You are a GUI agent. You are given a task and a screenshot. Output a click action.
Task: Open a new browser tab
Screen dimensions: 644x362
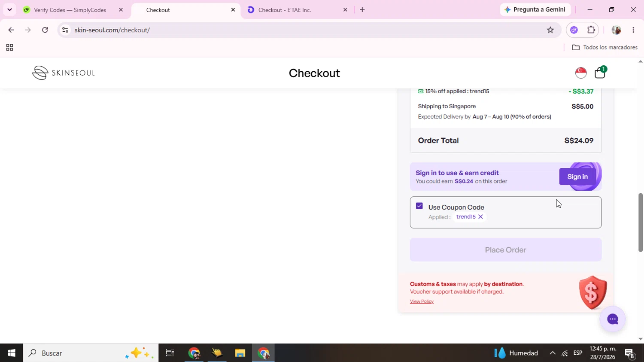pos(362,9)
